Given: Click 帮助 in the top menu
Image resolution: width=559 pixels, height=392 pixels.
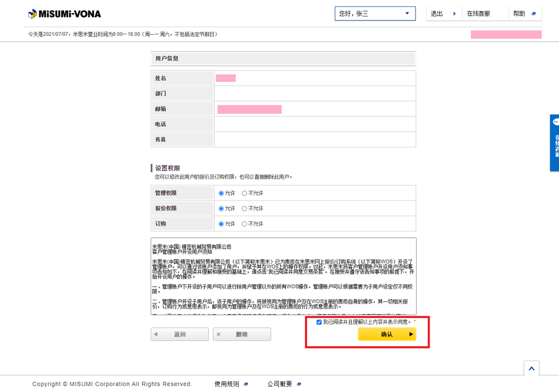Looking at the screenshot, I should 519,14.
